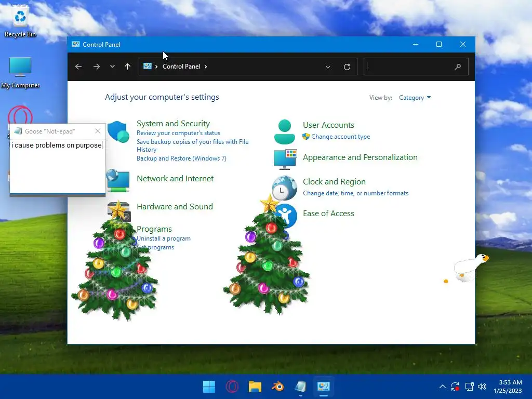Open File Explorer from the taskbar
Viewport: 532px width, 399px height.
[255, 387]
